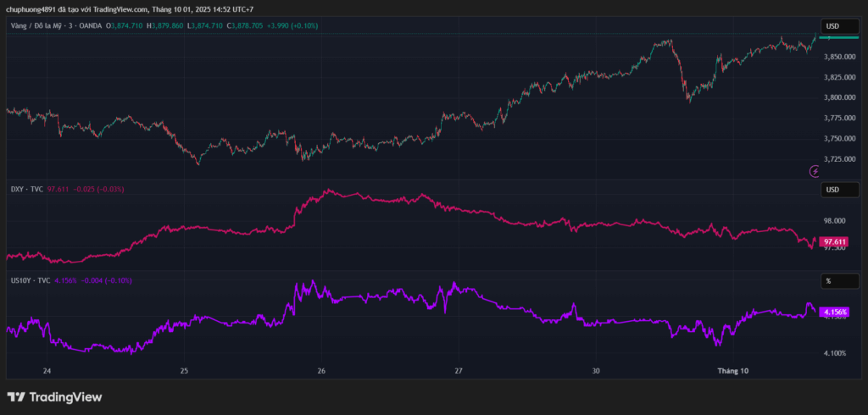Click the Tháng 10 time axis label
Image resolution: width=868 pixels, height=415 pixels.
pyautogui.click(x=733, y=371)
